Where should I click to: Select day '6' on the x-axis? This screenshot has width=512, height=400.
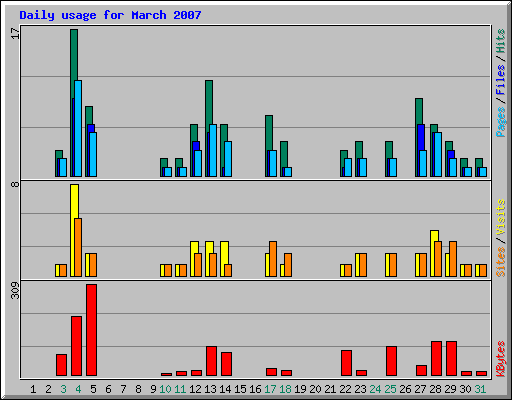point(108,389)
